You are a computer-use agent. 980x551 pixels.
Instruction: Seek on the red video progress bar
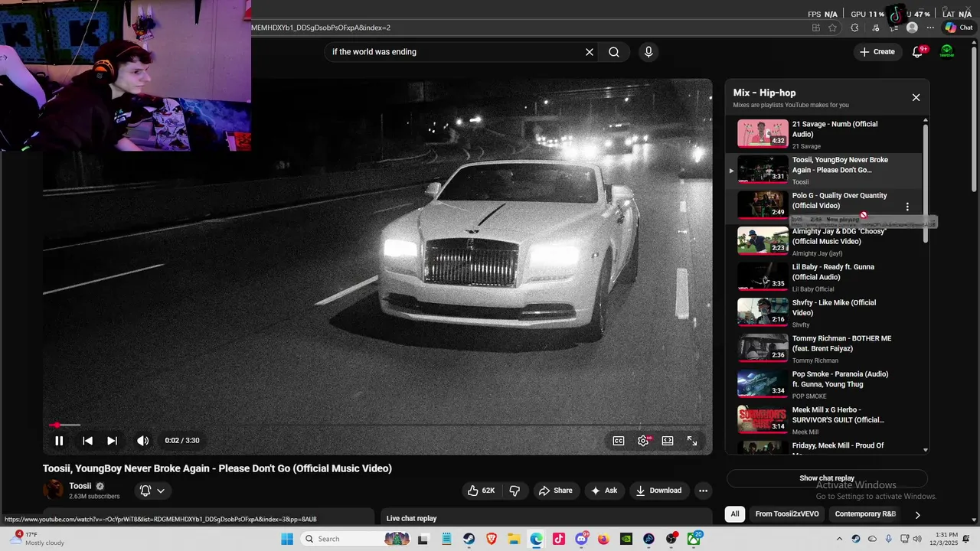click(x=377, y=425)
